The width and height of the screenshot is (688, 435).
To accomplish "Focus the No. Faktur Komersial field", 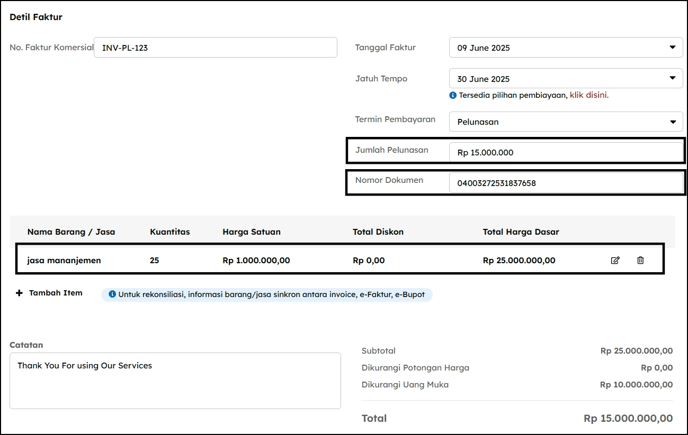I will [x=215, y=47].
